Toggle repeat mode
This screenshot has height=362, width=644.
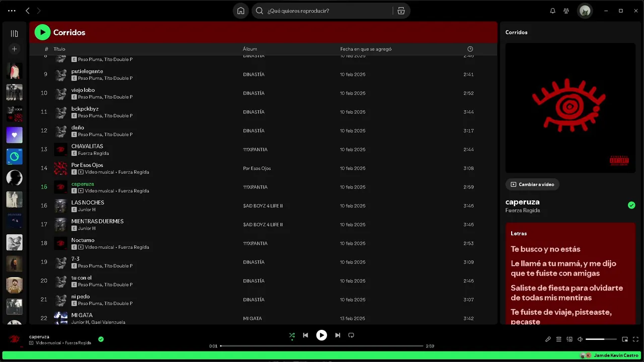point(351,335)
